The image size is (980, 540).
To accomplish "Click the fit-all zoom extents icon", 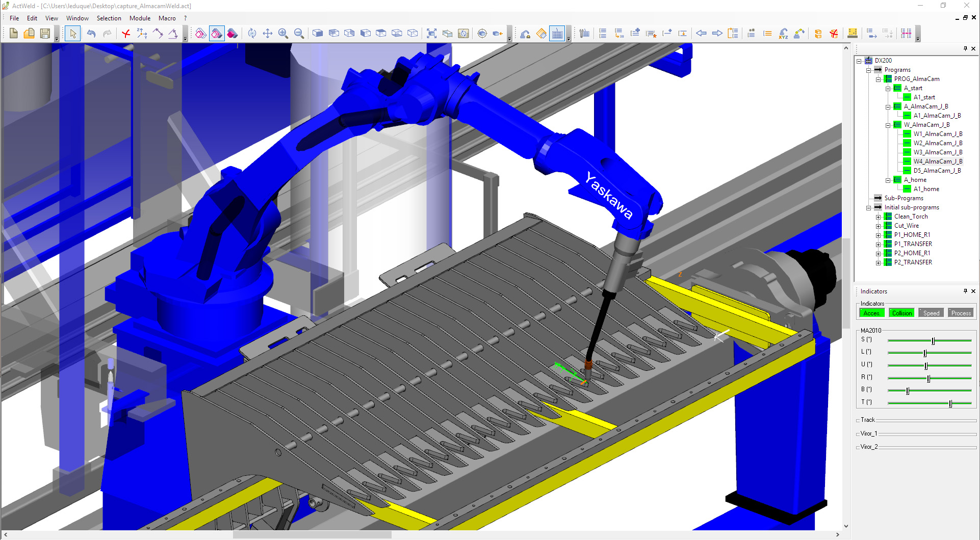I will [431, 34].
